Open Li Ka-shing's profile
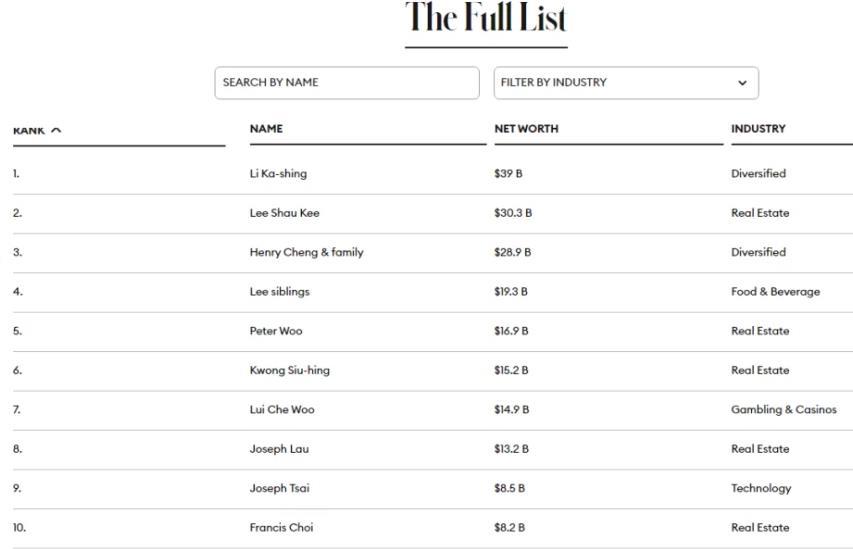Viewport: 853px width, 549px height. [x=278, y=174]
